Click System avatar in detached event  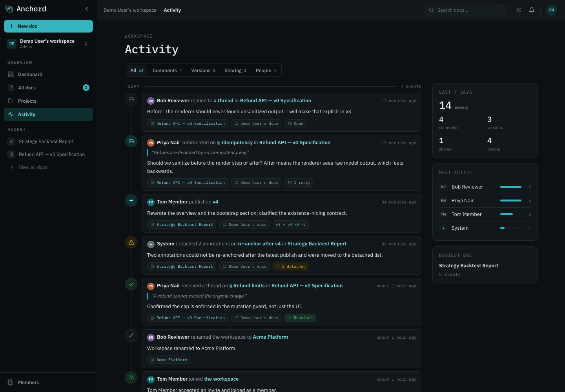(151, 244)
